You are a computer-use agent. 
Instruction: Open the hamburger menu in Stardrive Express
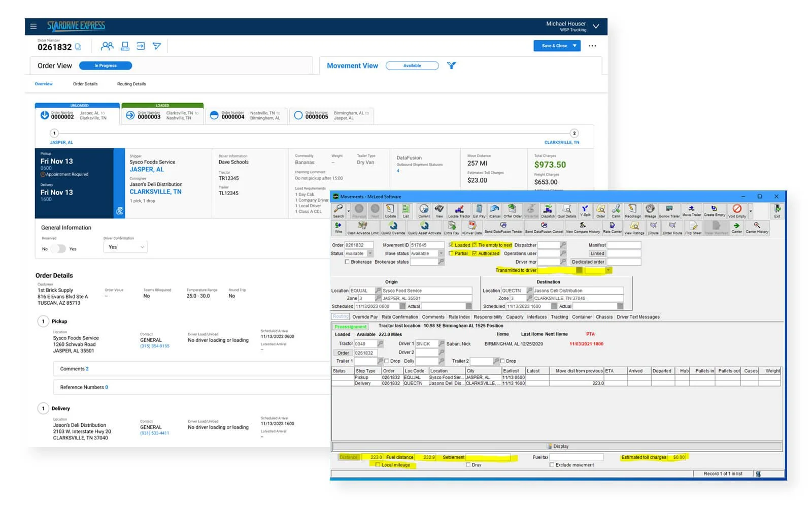[33, 26]
